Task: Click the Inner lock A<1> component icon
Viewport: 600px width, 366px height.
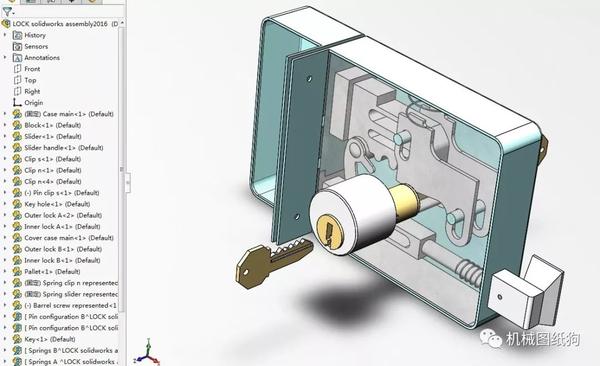Action: 17,227
